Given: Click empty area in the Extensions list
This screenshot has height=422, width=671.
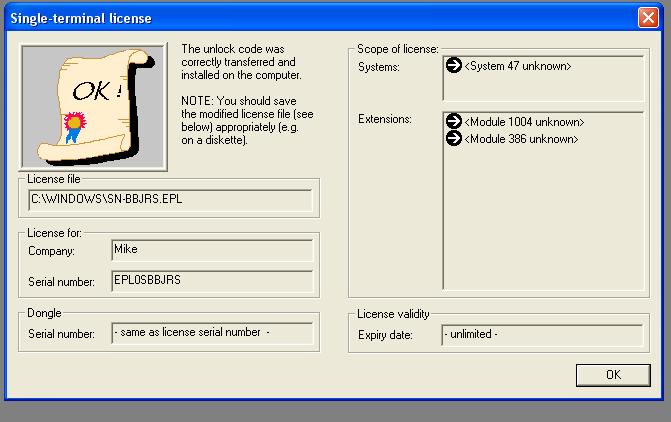Looking at the screenshot, I should 543,220.
